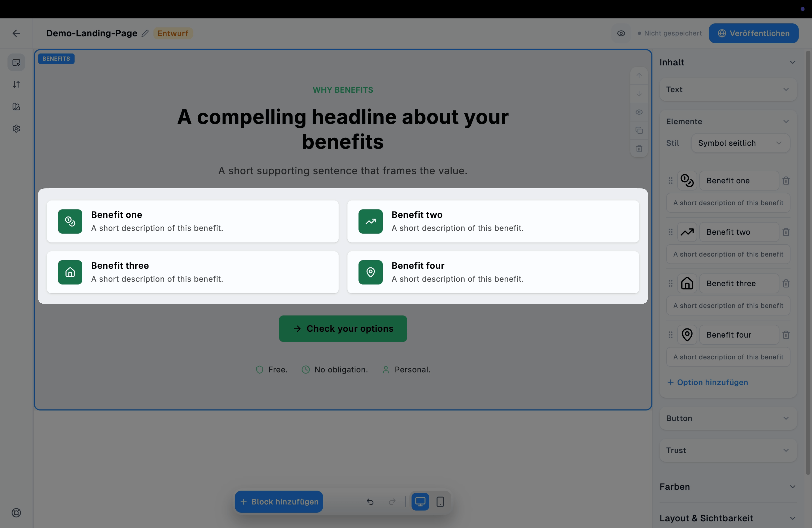Click Check your options button
The height and width of the screenshot is (528, 812).
coord(343,329)
